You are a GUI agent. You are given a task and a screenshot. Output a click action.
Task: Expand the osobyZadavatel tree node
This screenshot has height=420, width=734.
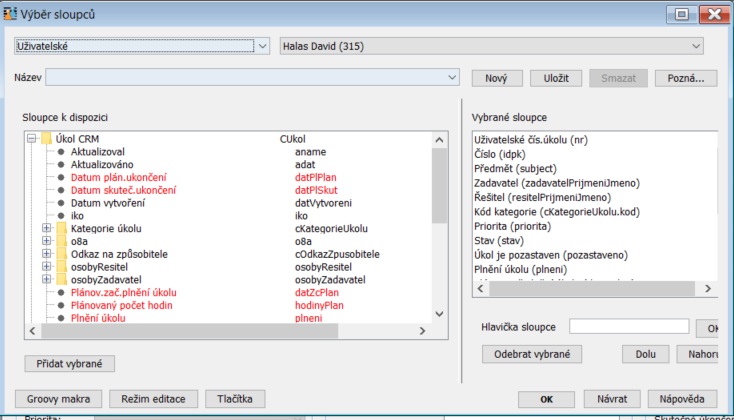[46, 280]
